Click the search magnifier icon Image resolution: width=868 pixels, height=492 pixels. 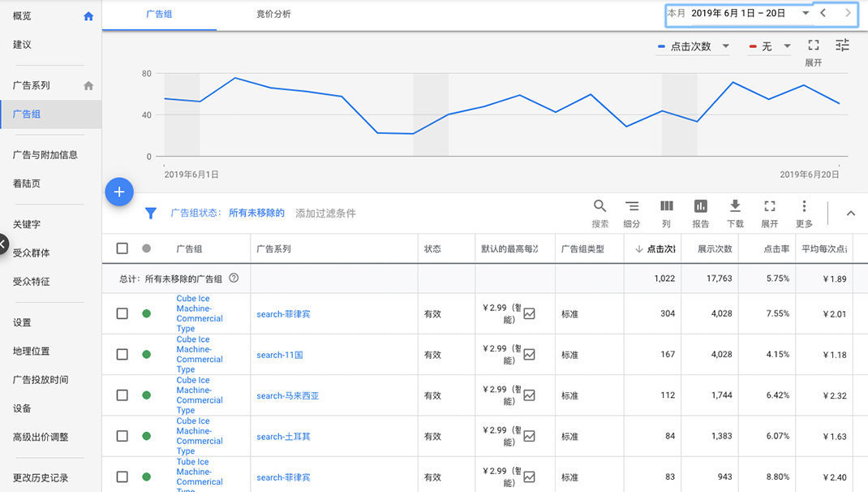[x=599, y=206]
